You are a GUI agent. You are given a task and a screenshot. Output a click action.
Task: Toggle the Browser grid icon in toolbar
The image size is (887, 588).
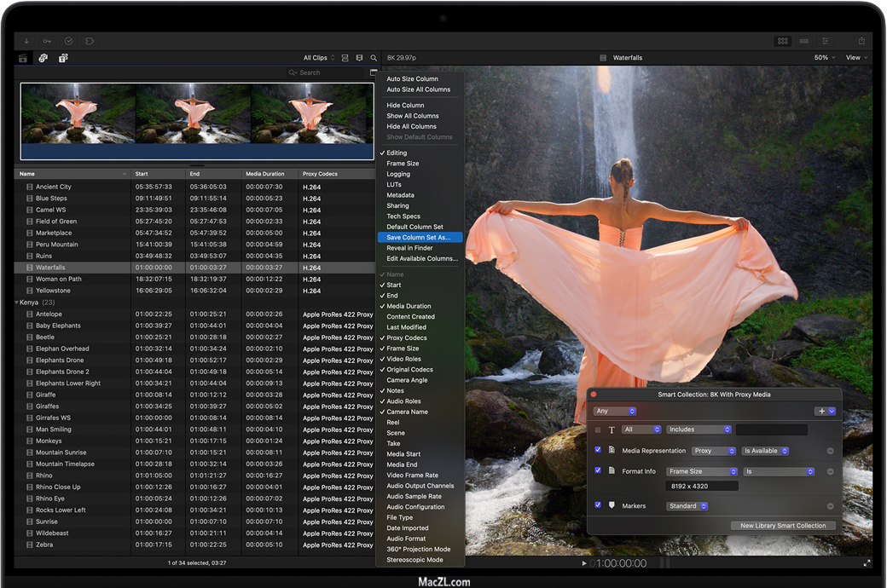tap(782, 41)
